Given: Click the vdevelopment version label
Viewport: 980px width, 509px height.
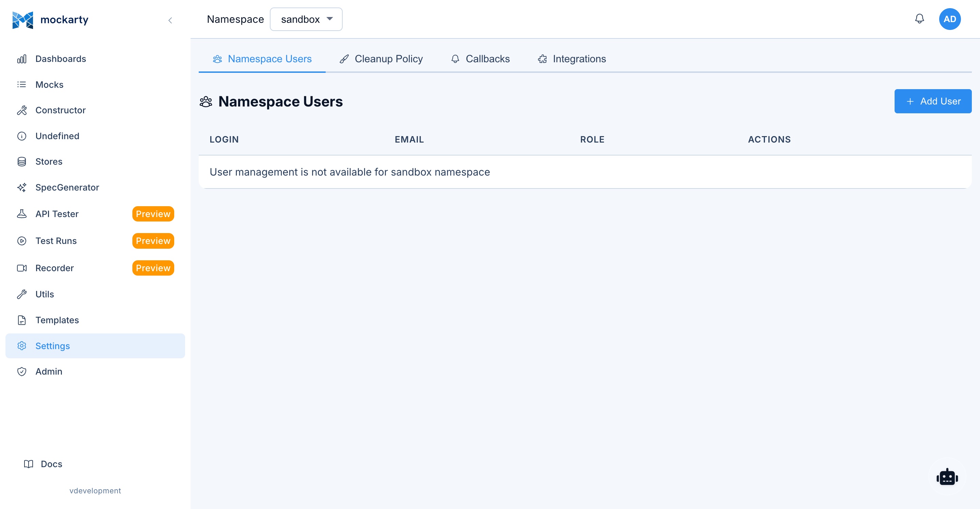Looking at the screenshot, I should tap(95, 491).
